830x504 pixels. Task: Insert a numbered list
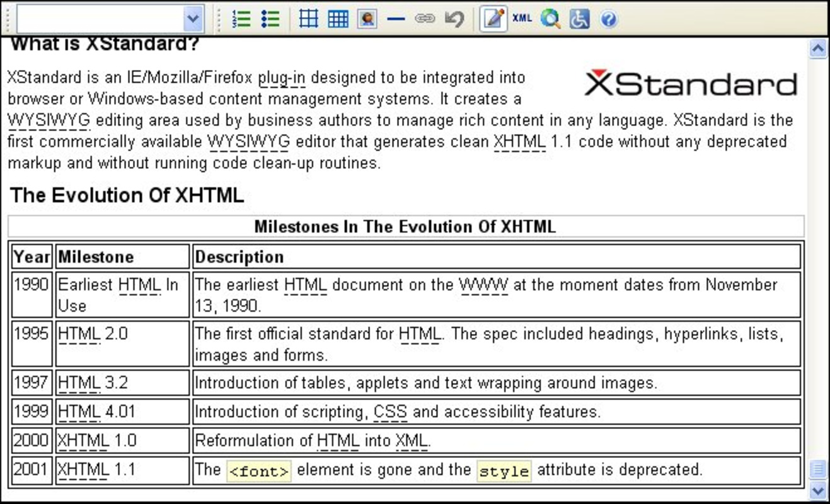241,19
